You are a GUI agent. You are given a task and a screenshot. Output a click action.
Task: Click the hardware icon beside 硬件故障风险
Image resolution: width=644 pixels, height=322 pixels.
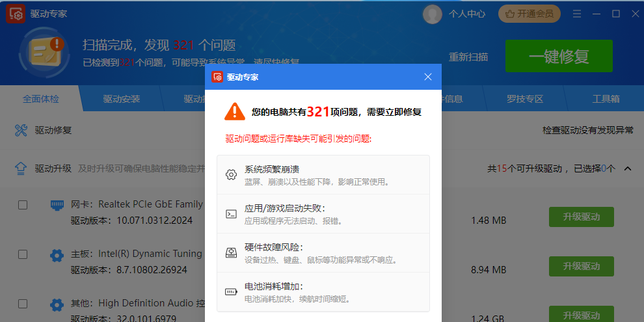click(231, 252)
